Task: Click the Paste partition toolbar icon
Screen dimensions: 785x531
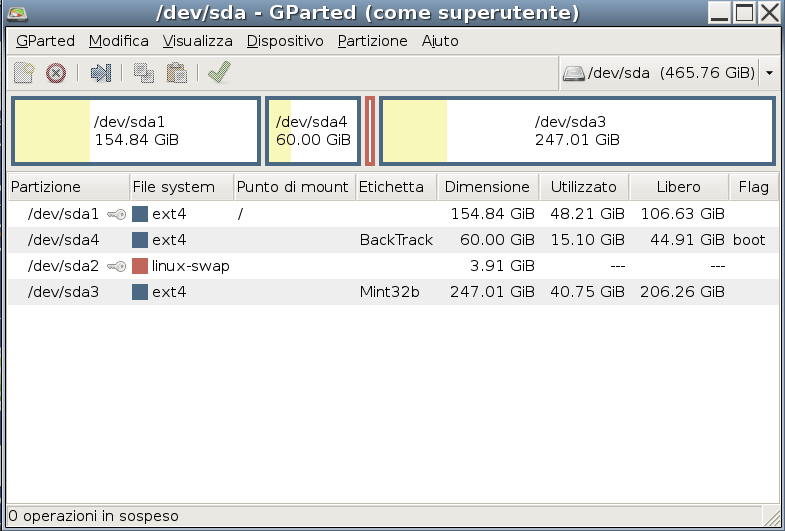Action: [176, 73]
